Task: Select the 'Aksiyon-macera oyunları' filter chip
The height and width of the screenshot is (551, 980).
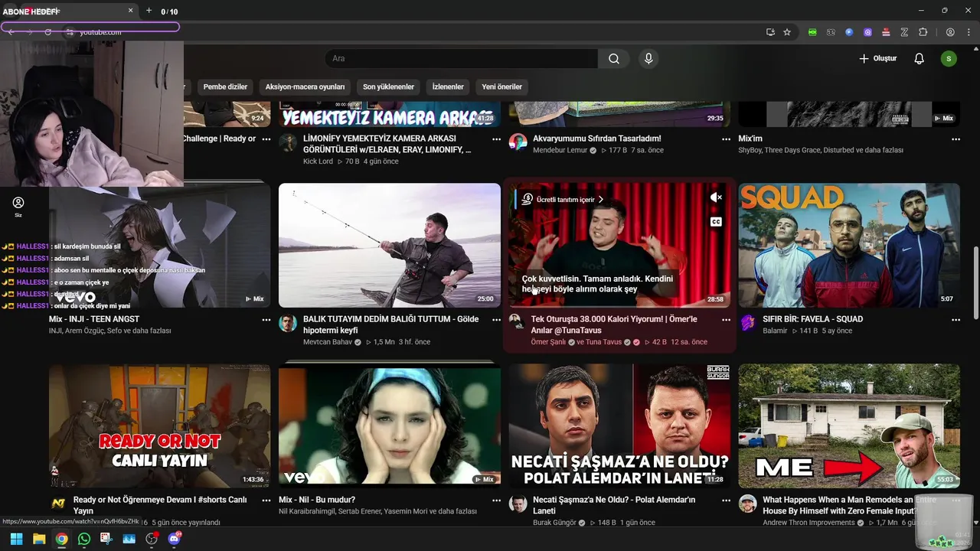Action: (305, 87)
